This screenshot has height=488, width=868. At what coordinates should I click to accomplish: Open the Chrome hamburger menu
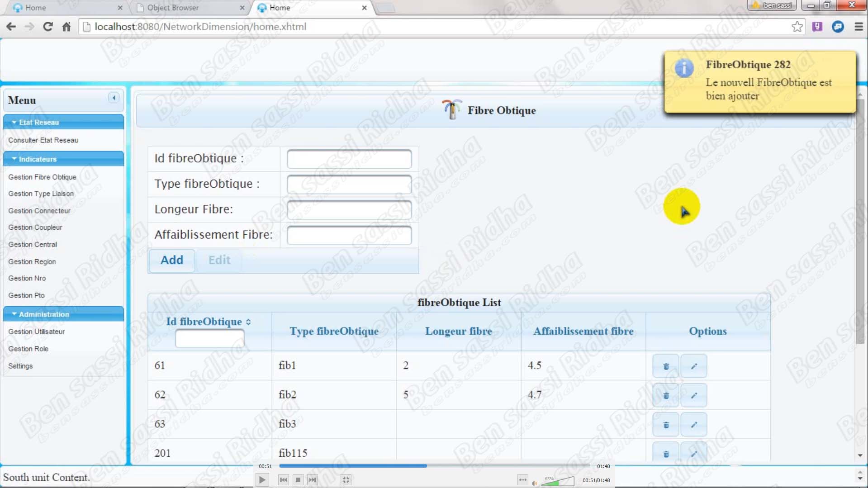(859, 27)
